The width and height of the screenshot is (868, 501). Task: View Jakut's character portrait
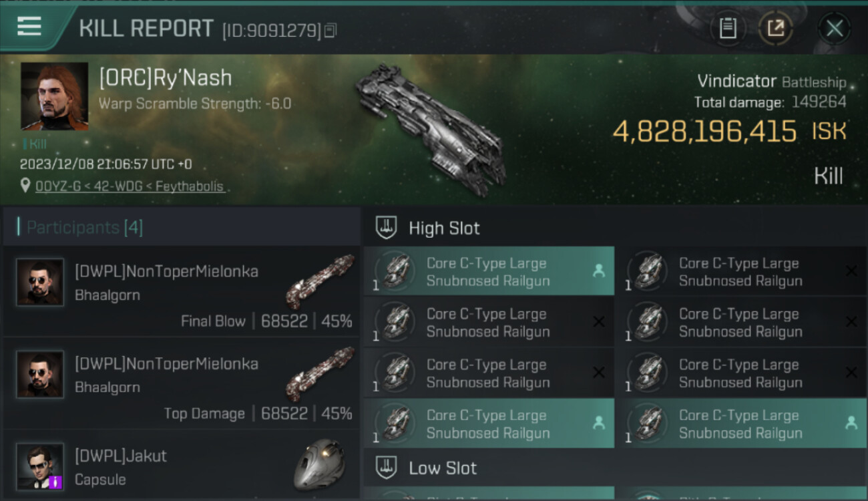40,466
